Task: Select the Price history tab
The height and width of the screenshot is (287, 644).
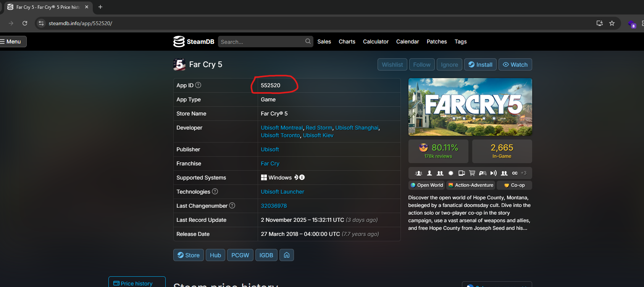Action: click(x=137, y=282)
